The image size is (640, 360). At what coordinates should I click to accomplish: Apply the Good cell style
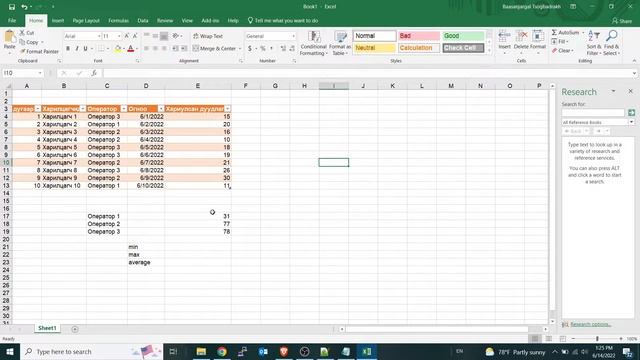463,36
